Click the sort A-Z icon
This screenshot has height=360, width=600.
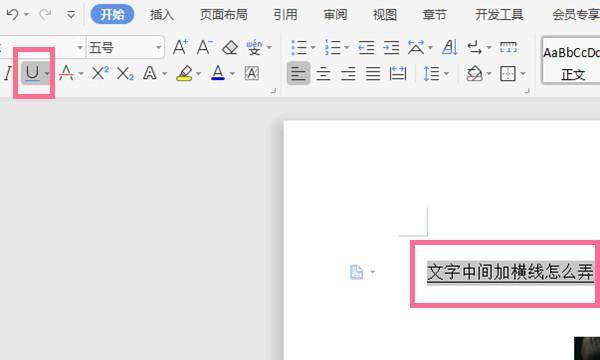450,47
